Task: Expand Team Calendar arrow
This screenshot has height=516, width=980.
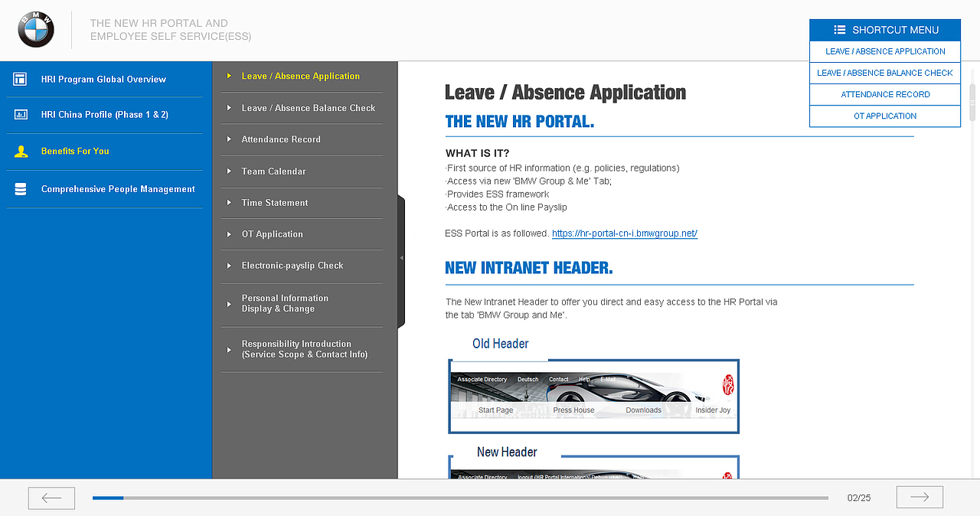Action: (229, 171)
